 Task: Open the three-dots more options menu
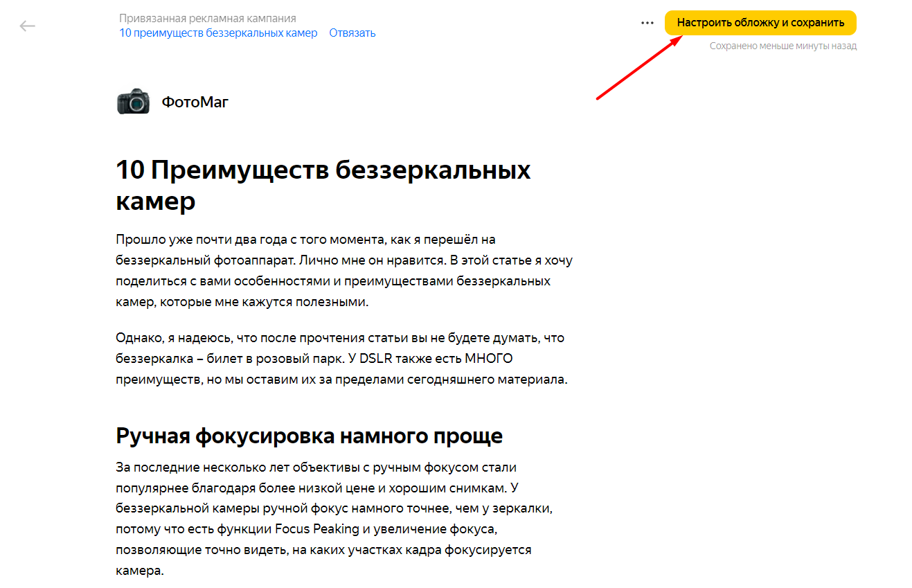tap(647, 23)
